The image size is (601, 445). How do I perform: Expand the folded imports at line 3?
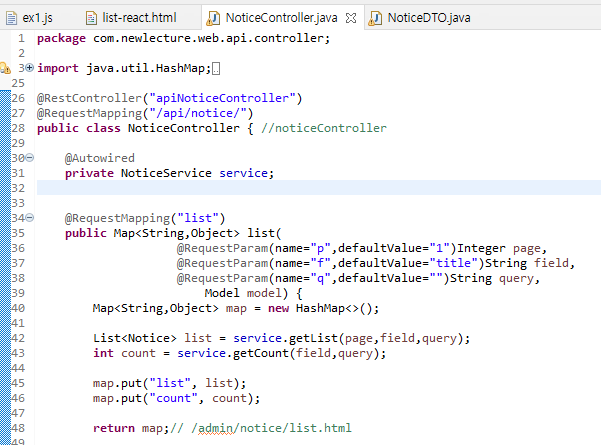(30, 68)
